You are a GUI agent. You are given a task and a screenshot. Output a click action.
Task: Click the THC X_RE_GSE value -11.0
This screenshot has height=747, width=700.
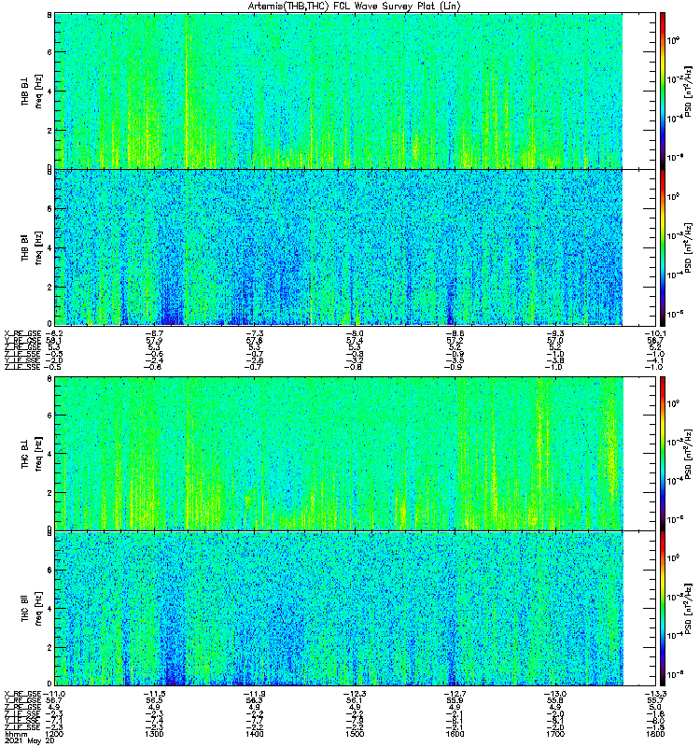[x=54, y=694]
